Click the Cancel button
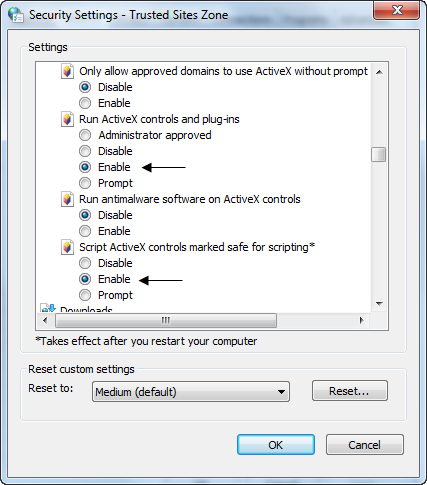This screenshot has height=485, width=427. point(365,445)
